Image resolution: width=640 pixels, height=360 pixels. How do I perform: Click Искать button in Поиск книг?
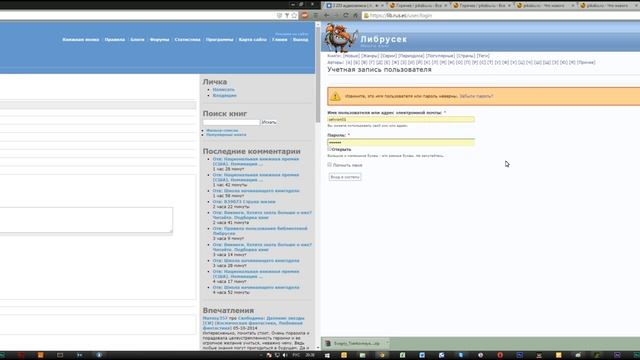click(x=269, y=122)
